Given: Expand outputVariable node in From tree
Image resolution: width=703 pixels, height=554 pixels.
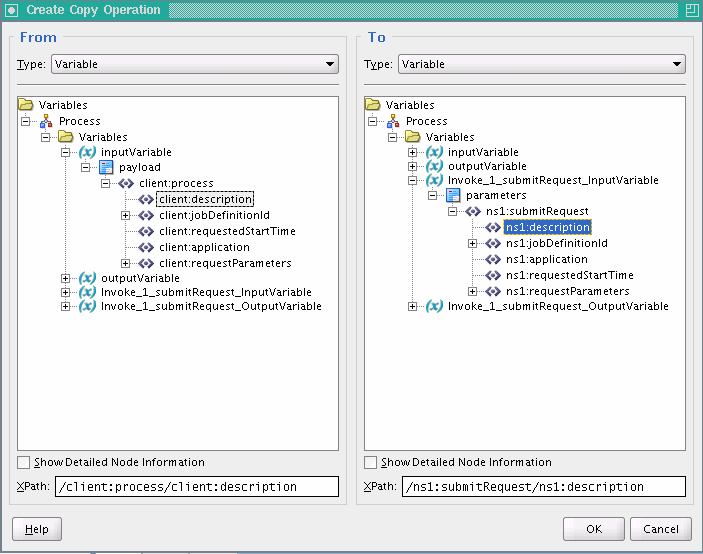Looking at the screenshot, I should pyautogui.click(x=65, y=278).
